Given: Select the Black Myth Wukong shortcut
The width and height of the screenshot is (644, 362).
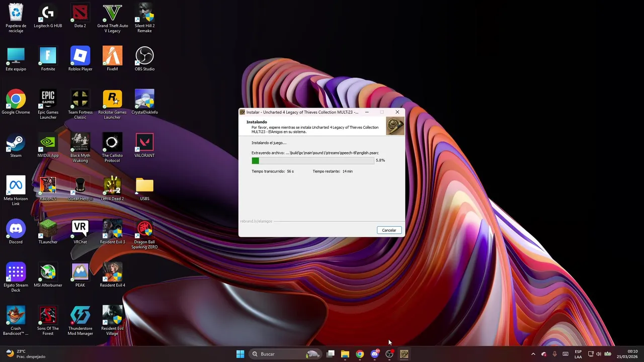Looking at the screenshot, I should 80,148.
